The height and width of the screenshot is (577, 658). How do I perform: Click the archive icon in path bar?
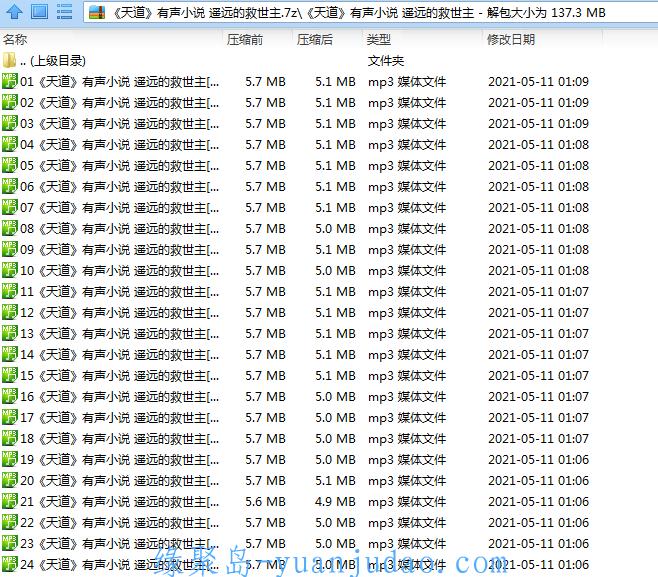tap(97, 13)
